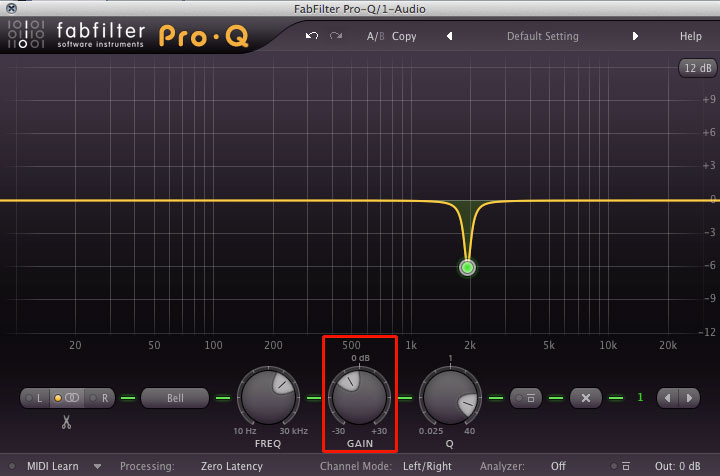This screenshot has width=720, height=476.
Task: Select the stereo linked channel option
Action: coord(68,398)
